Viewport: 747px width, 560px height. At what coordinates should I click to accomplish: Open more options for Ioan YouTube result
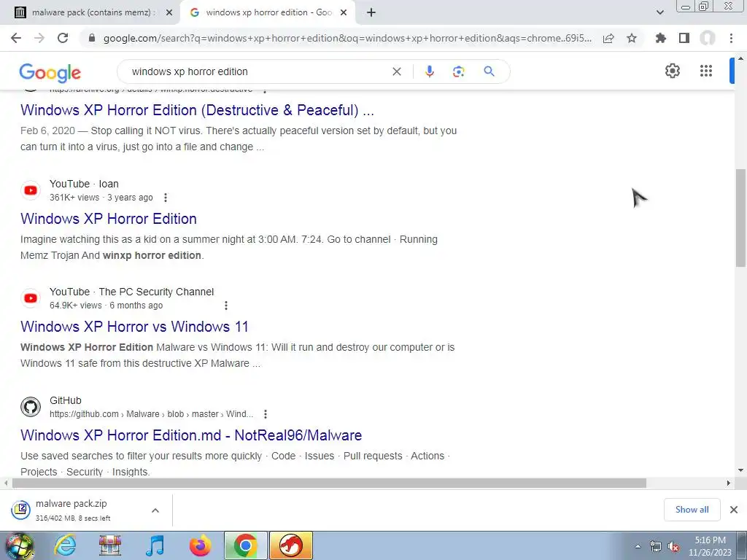[166, 197]
